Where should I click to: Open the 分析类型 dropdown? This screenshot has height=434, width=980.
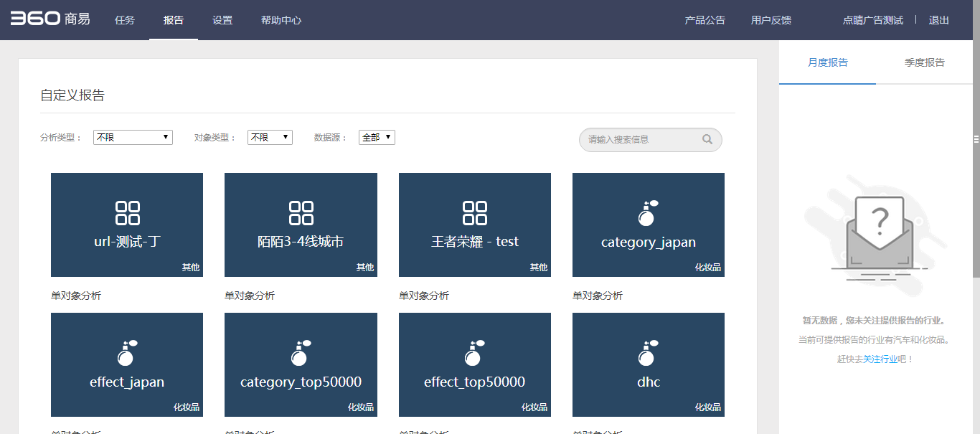pyautogui.click(x=133, y=137)
